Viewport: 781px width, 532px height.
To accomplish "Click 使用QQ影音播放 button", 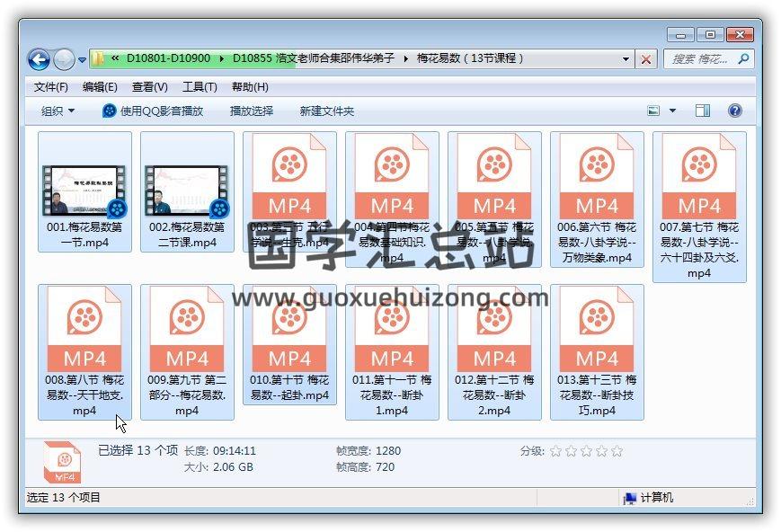I will 153,111.
